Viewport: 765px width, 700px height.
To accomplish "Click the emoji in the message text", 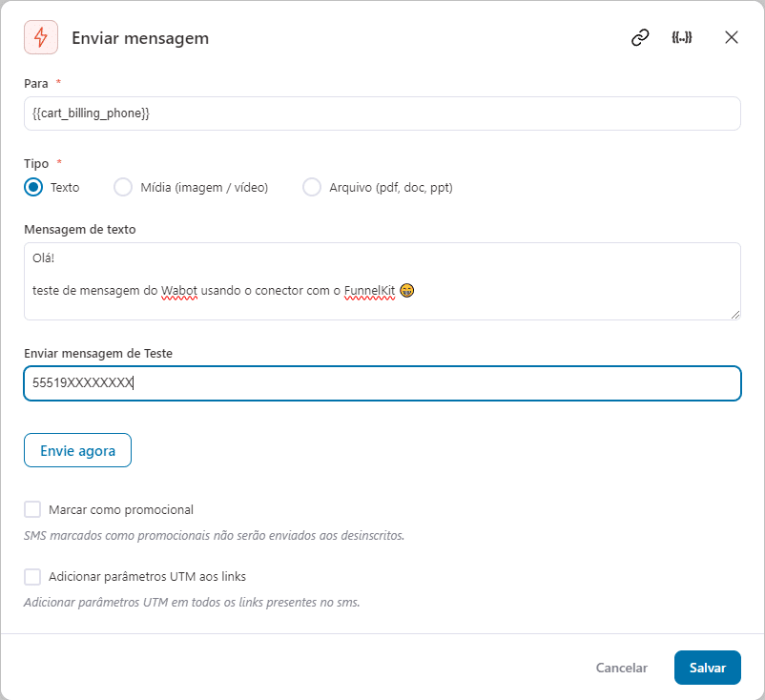I will click(x=407, y=290).
